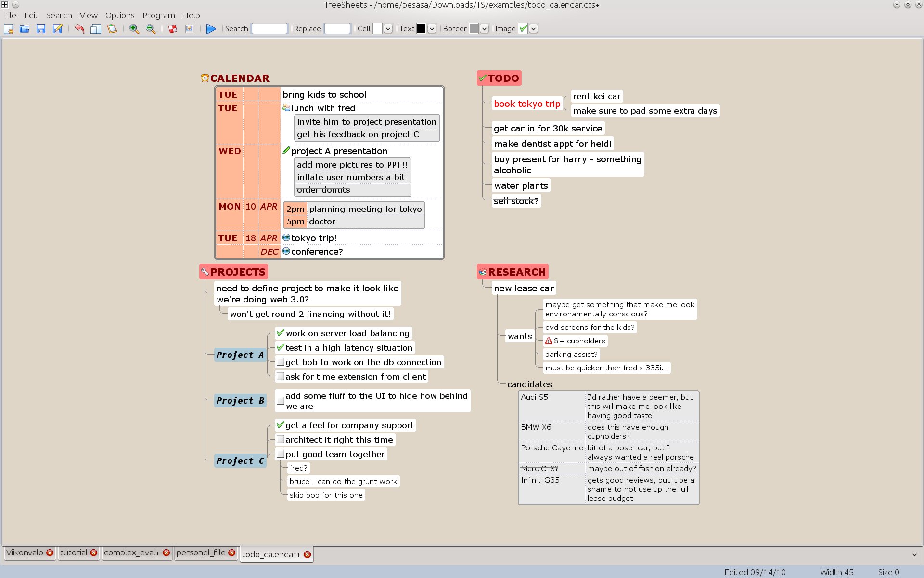Open the Cell color dropdown arrow
The width and height of the screenshot is (924, 578).
388,29
